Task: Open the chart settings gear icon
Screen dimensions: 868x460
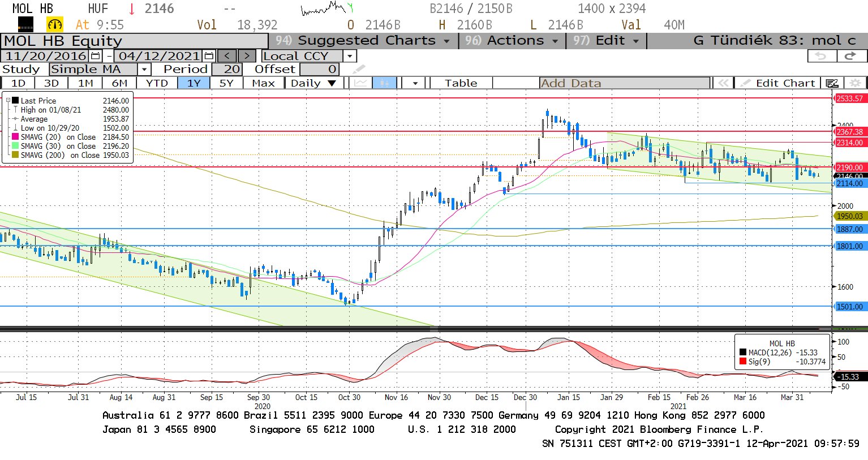Action: point(855,83)
